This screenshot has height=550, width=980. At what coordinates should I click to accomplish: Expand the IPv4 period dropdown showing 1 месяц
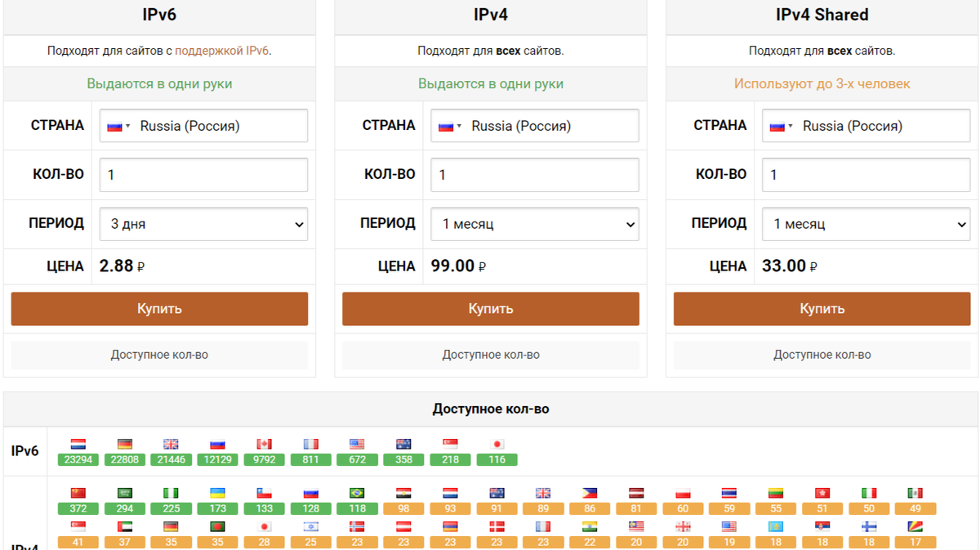(535, 224)
